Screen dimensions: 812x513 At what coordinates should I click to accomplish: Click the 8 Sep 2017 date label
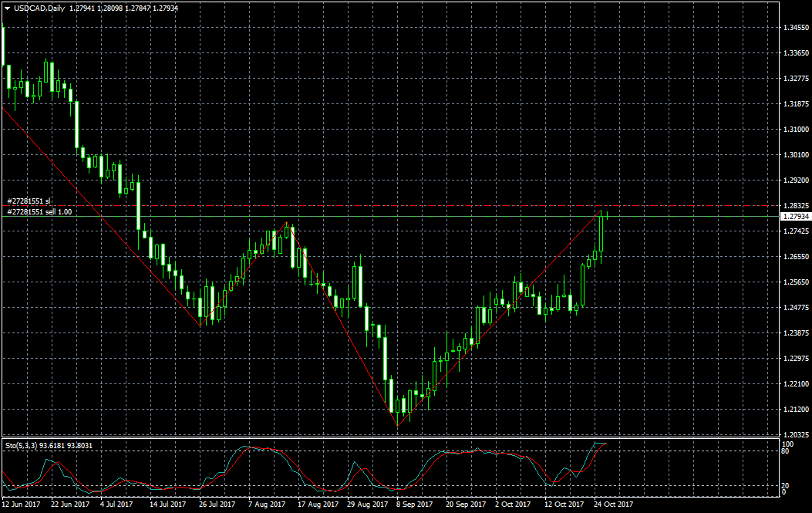413,505
